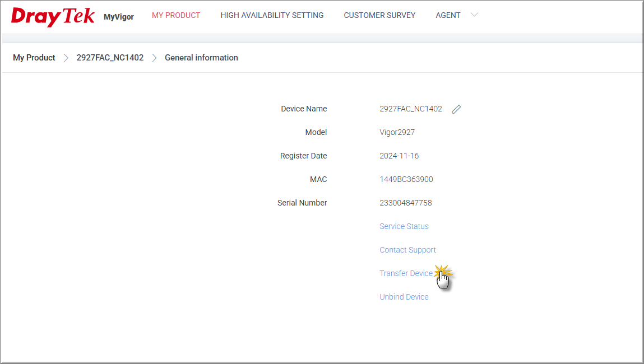The height and width of the screenshot is (364, 644).
Task: Click the MAC label
Action: [318, 179]
